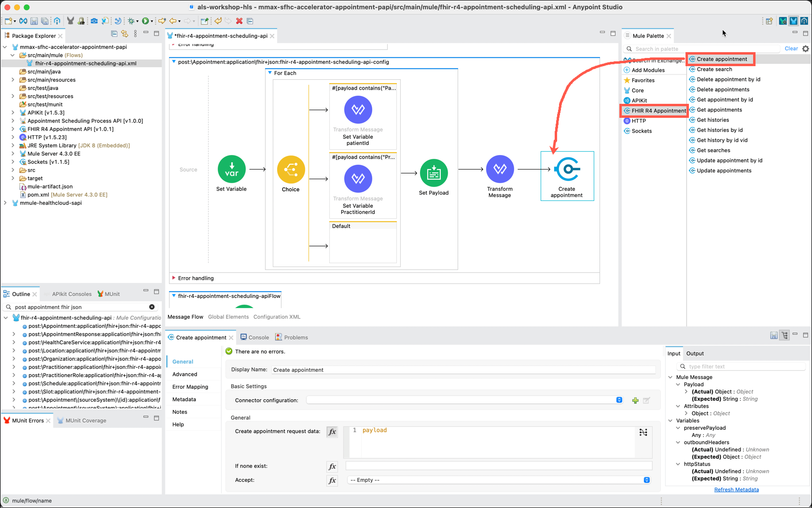Click the Display Name text field
The width and height of the screenshot is (812, 508).
pyautogui.click(x=463, y=370)
